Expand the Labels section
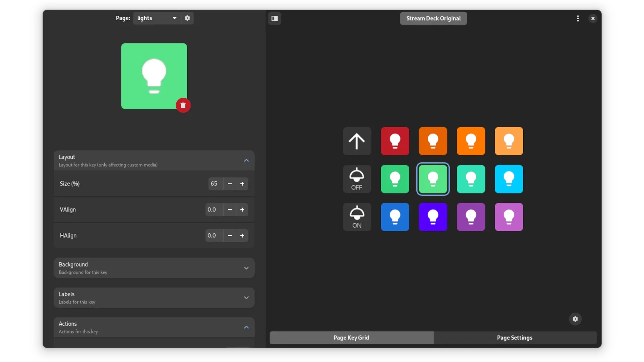This screenshot has height=362, width=644. pyautogui.click(x=246, y=298)
